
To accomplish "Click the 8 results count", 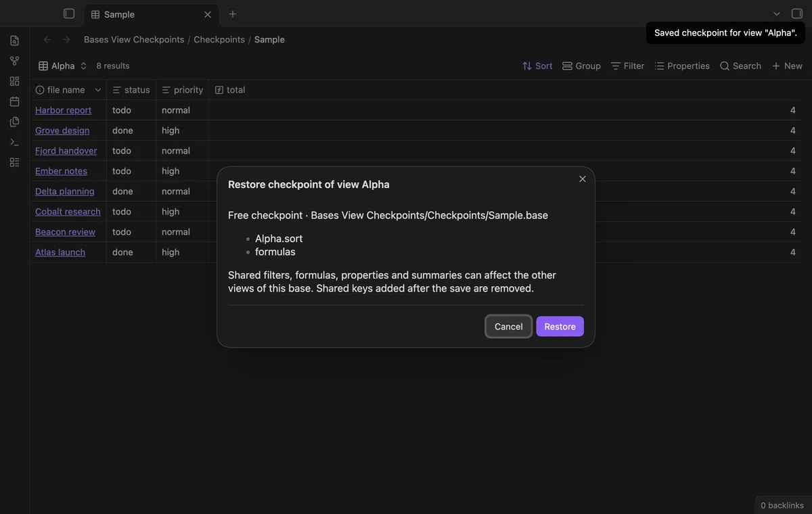I will tap(113, 66).
